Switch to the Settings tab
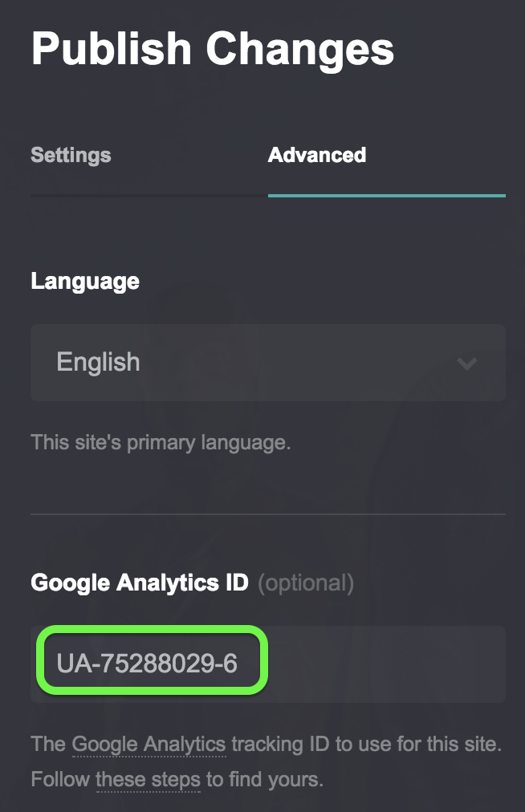The height and width of the screenshot is (812, 525). [71, 155]
